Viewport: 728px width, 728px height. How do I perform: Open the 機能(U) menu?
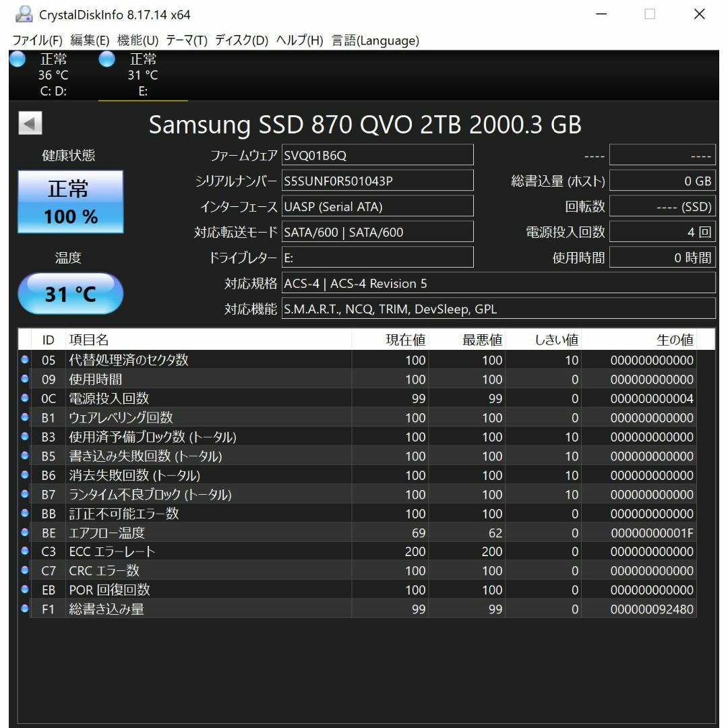138,40
